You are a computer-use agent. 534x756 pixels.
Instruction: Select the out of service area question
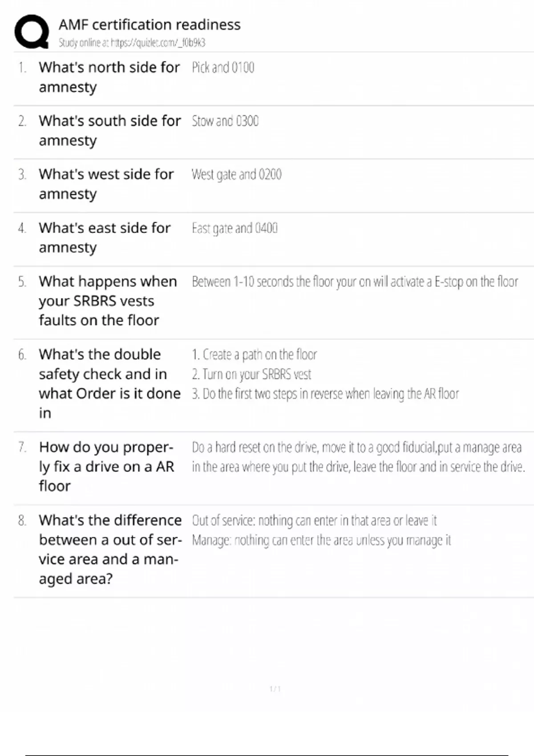point(110,549)
